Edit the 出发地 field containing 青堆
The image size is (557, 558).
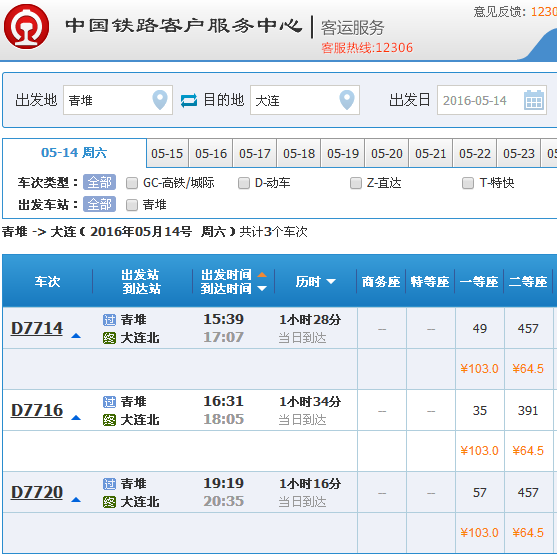[118, 100]
